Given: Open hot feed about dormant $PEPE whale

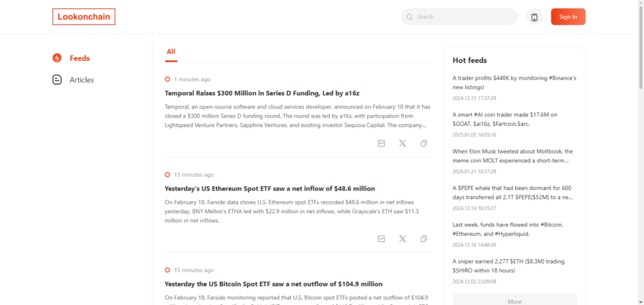Looking at the screenshot, I should click(513, 192).
